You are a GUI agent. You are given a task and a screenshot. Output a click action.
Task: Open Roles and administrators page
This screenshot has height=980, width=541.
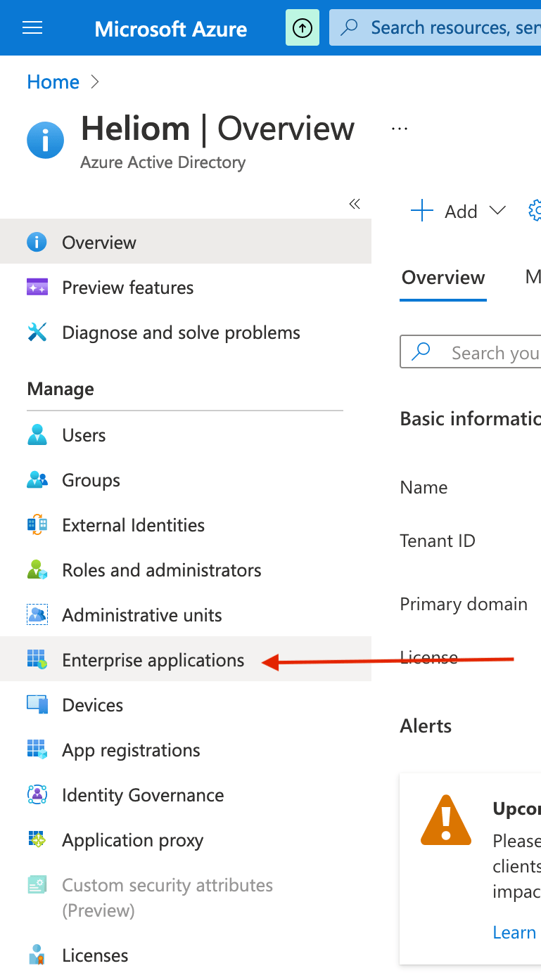[x=161, y=570]
